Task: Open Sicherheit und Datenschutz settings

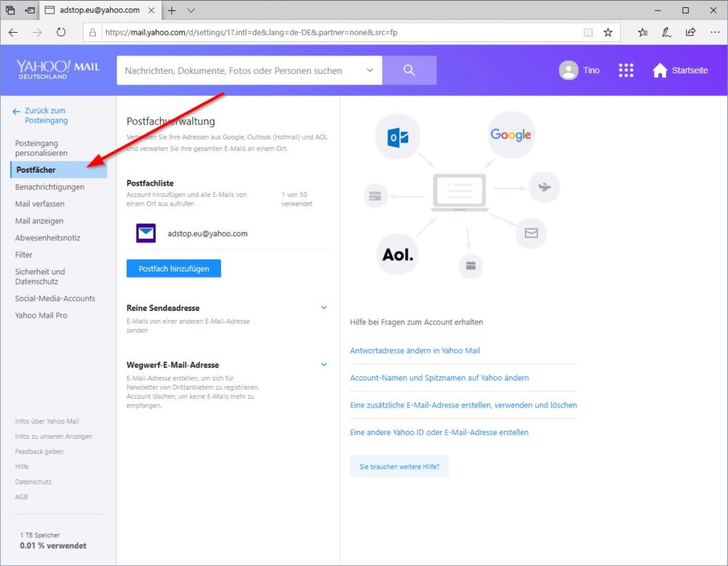Action: pos(40,277)
